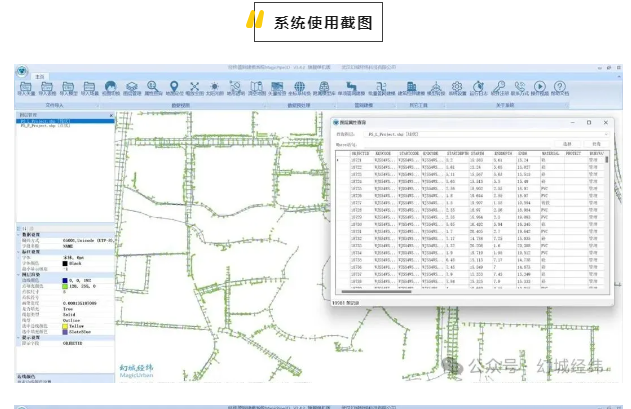Select the map pin location tool
The image size is (631, 409).
tap(174, 88)
